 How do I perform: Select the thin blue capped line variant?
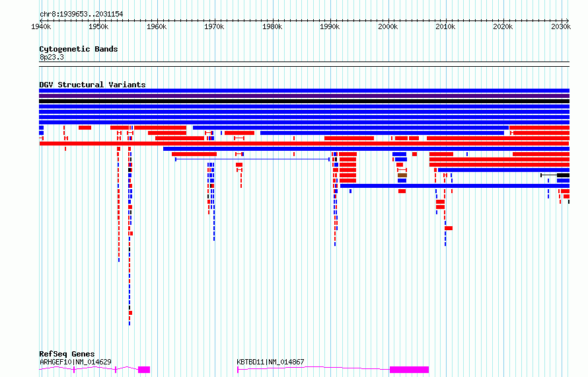252,159
